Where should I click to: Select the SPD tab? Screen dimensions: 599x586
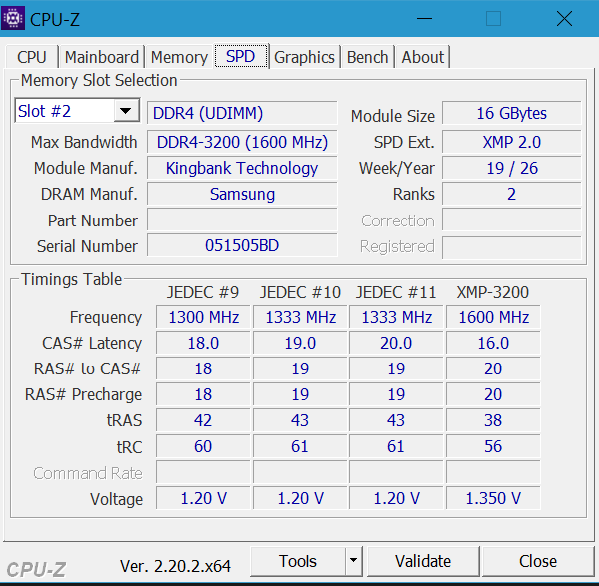tap(241, 56)
